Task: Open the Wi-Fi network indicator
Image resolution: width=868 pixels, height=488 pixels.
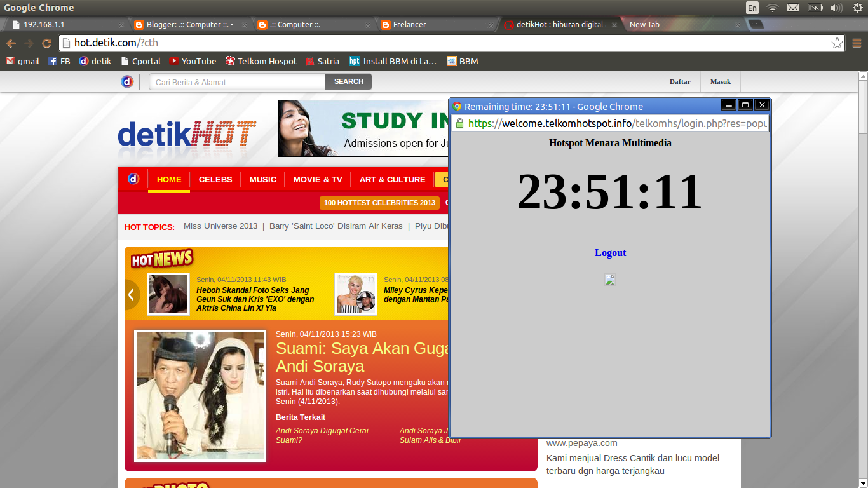Action: 773,8
